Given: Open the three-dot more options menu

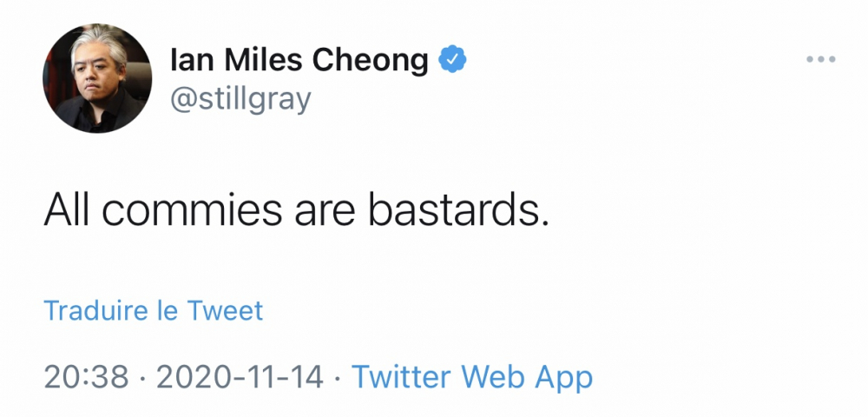Looking at the screenshot, I should 819,59.
